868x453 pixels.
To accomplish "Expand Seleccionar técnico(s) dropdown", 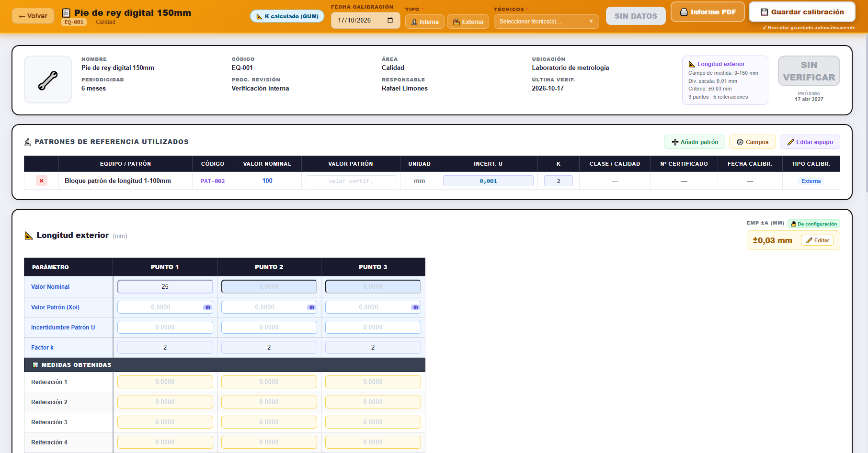I will (x=546, y=22).
